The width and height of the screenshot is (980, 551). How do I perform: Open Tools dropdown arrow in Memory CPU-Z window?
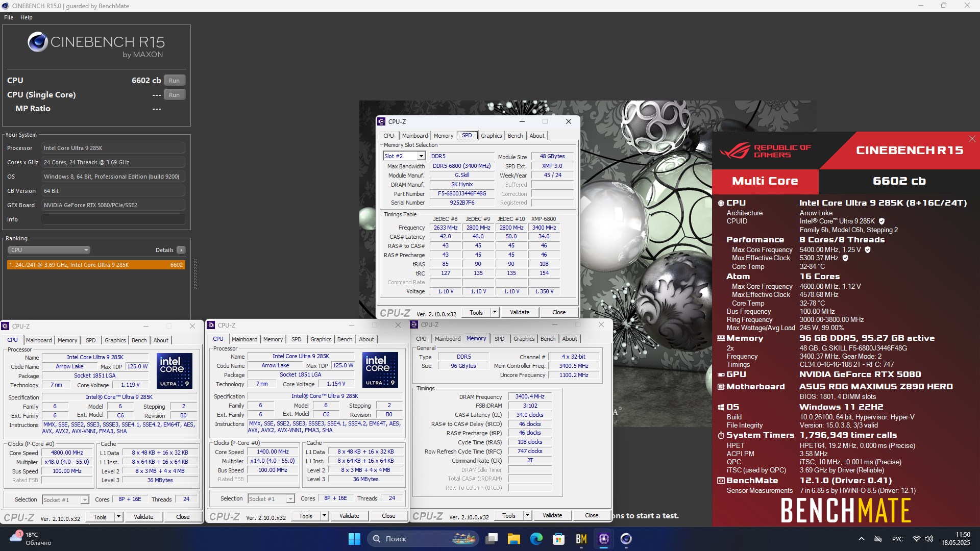coord(527,516)
